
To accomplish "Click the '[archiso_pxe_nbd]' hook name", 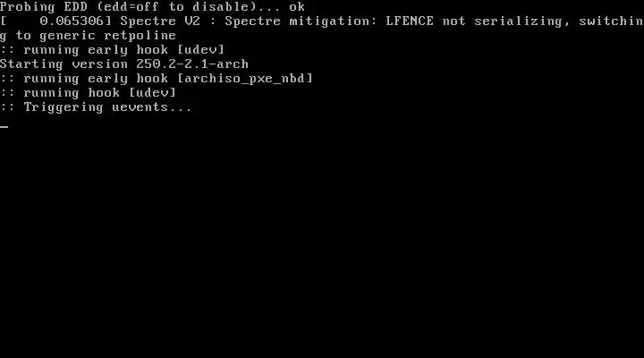I will pyautogui.click(x=245, y=79).
